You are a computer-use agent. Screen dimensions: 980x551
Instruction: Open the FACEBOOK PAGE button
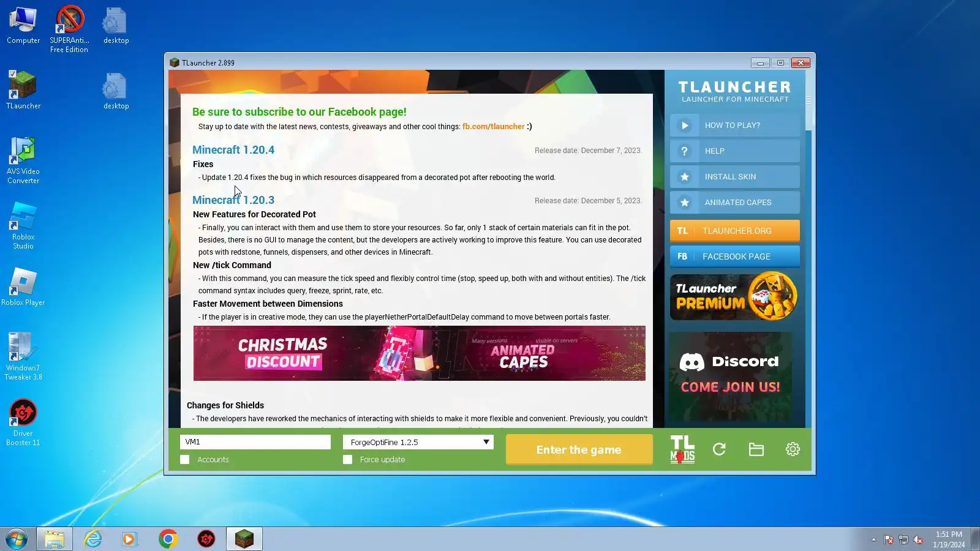click(x=735, y=257)
